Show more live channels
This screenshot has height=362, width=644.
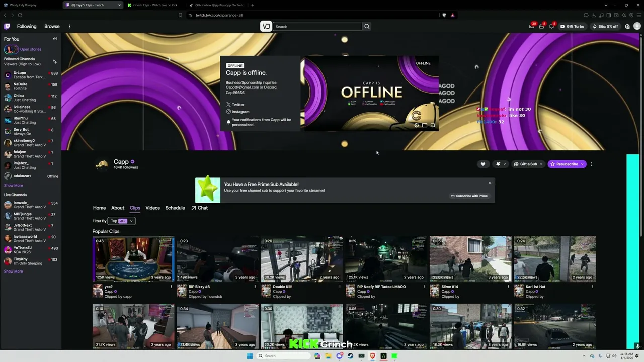coord(13,271)
